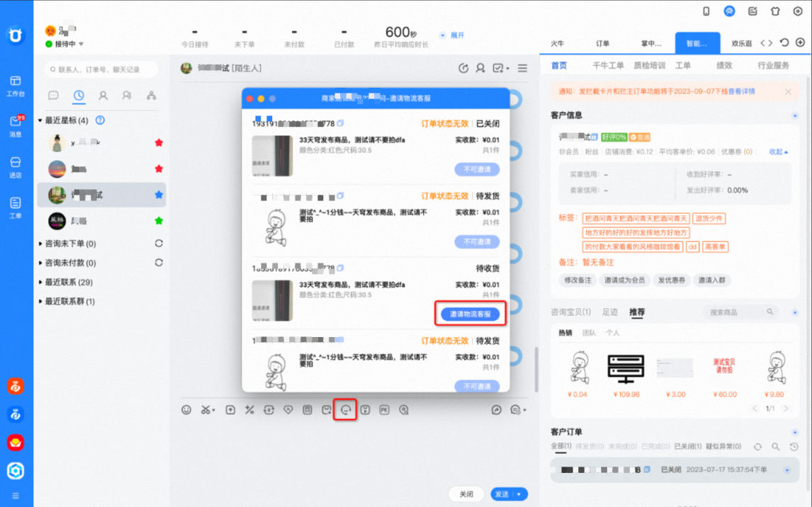Open 进店 in the left sidebar

point(16,167)
